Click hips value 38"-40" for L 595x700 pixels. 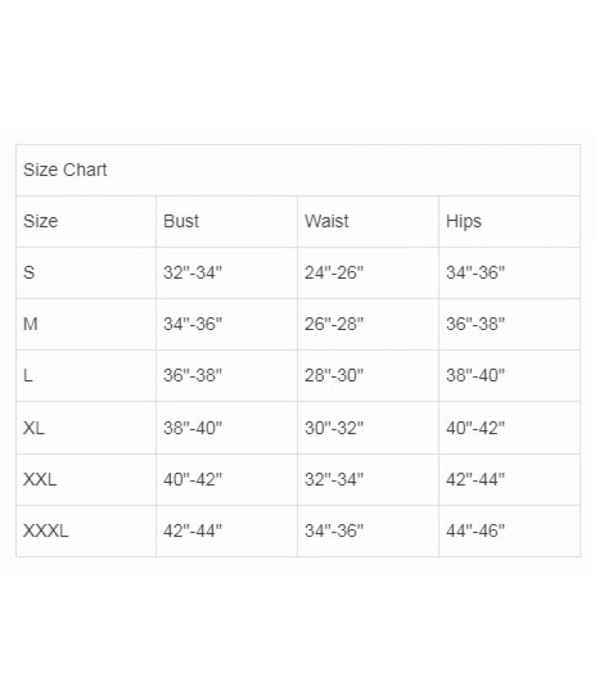[x=475, y=376]
